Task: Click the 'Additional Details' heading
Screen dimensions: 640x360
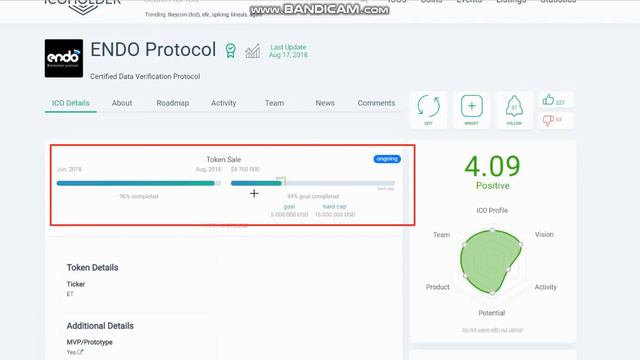Action: pyautogui.click(x=100, y=326)
